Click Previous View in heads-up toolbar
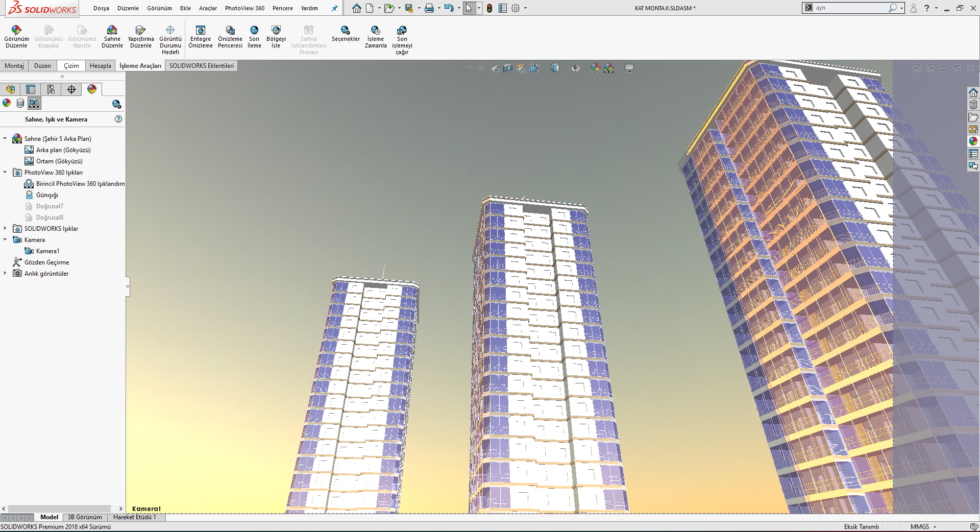The width and height of the screenshot is (980, 532). pyautogui.click(x=495, y=68)
